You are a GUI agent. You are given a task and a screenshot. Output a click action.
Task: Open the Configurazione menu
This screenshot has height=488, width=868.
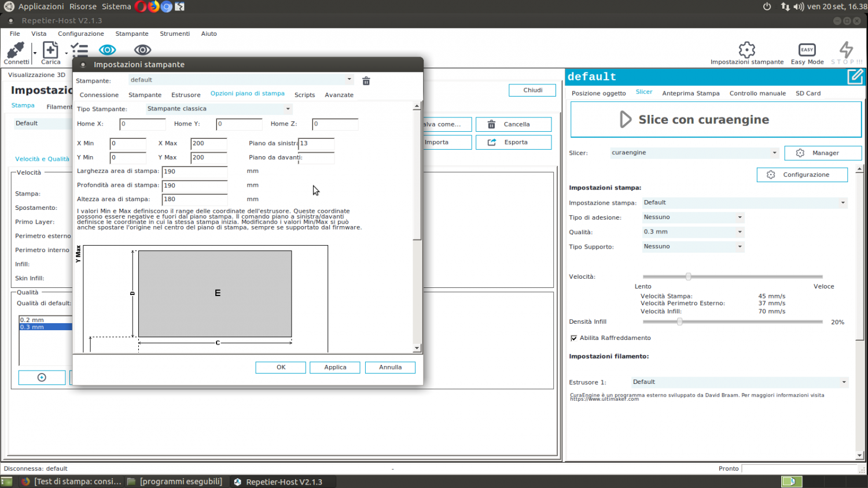81,34
